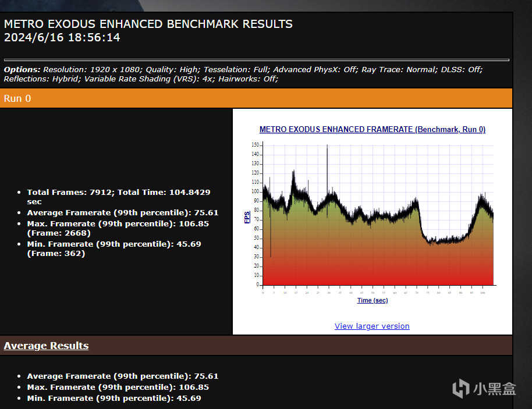Select the Resolution: 1920 x 1080 option text
532x409 pixels.
pos(93,69)
